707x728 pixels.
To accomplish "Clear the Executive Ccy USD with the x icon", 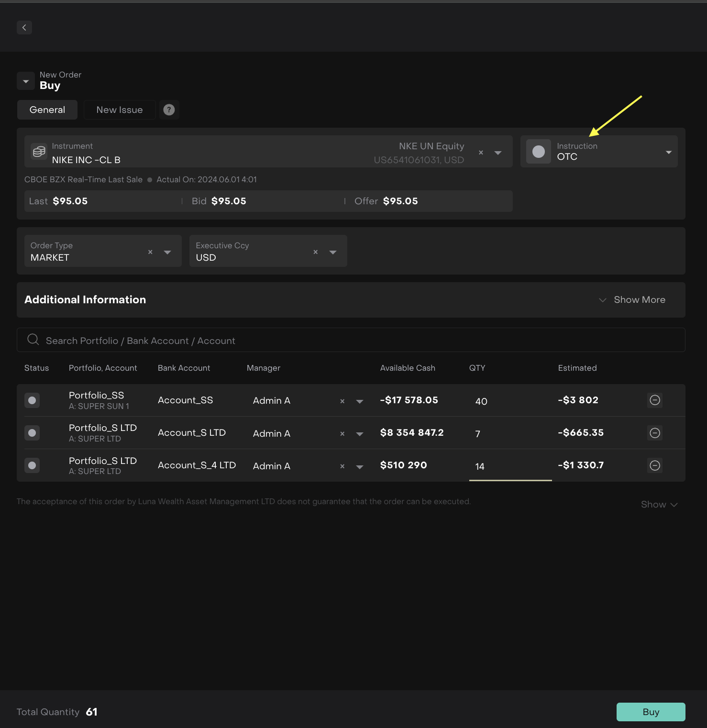I will click(315, 252).
